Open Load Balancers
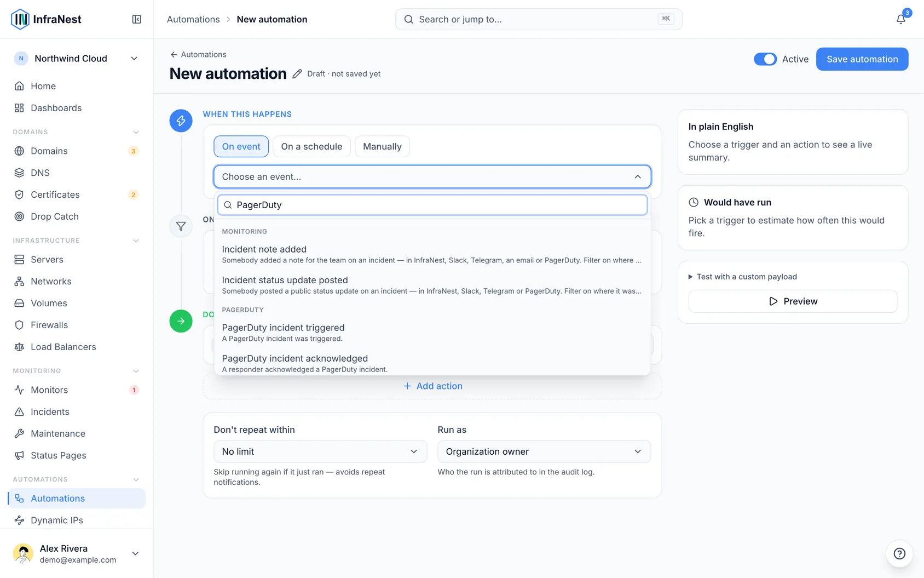 [x=77, y=347]
